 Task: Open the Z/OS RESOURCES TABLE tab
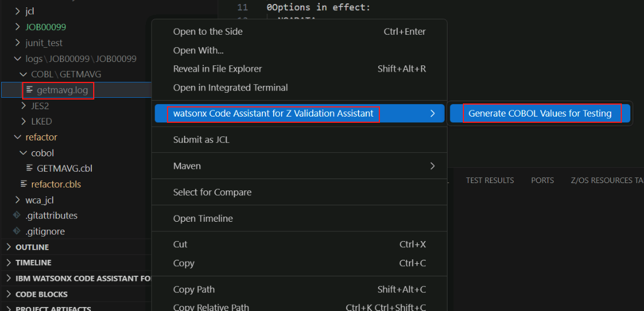pos(607,180)
